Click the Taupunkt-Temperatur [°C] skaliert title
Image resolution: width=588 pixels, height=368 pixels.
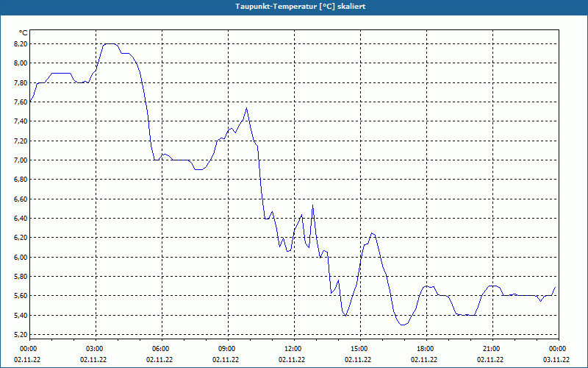coord(301,7)
